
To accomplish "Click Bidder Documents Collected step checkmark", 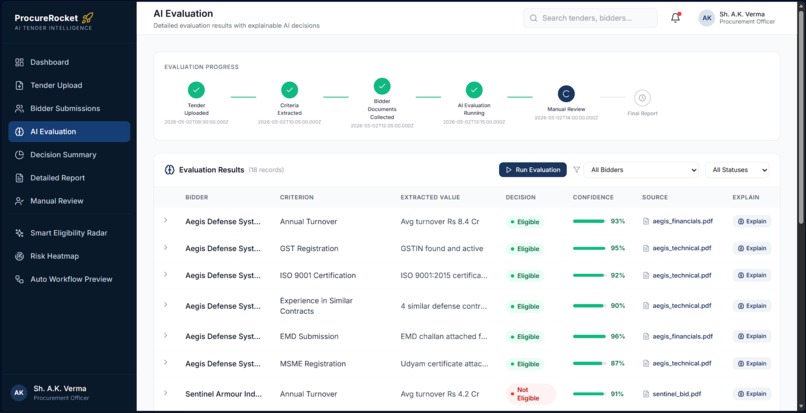I will [382, 86].
